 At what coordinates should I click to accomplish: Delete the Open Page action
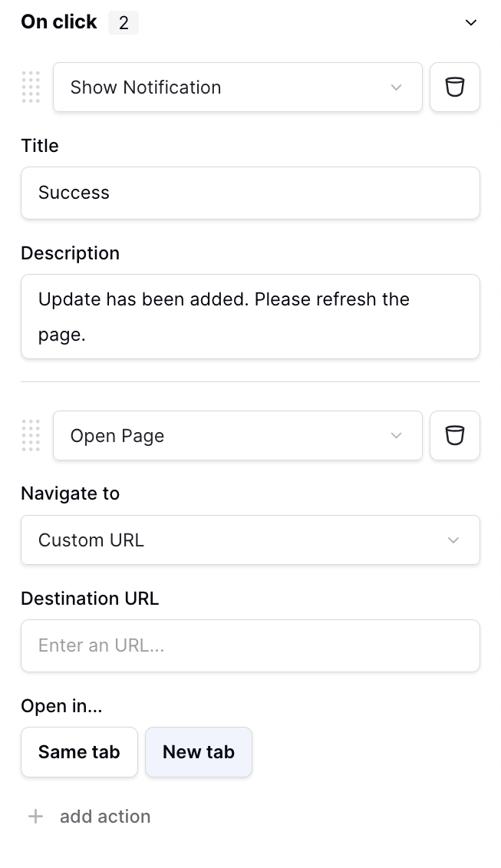click(x=455, y=436)
